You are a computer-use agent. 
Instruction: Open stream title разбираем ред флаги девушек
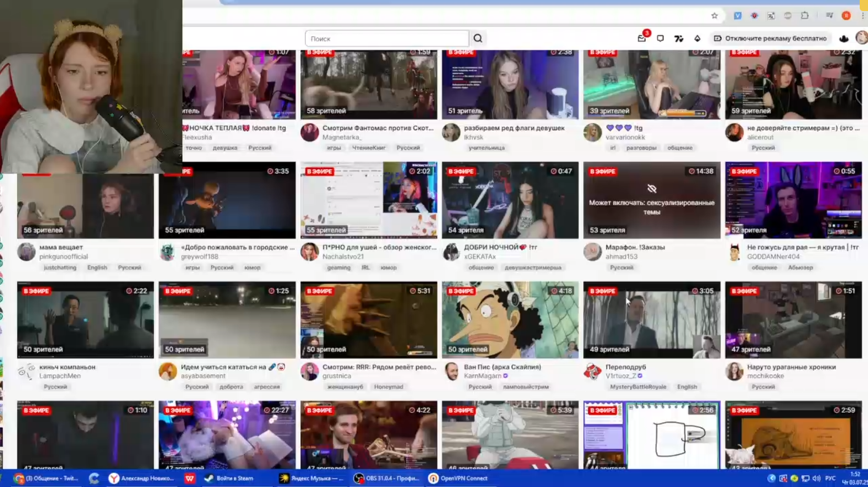click(514, 128)
